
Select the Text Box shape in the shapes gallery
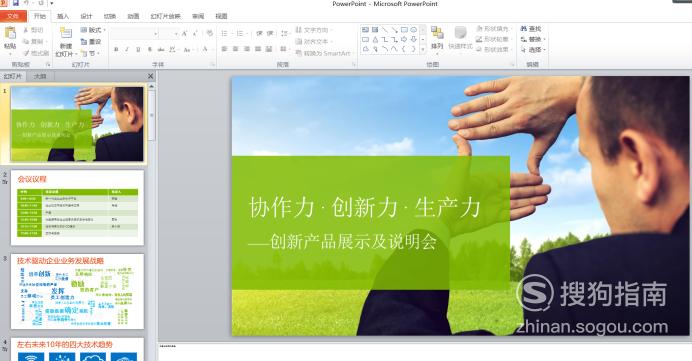(365, 30)
